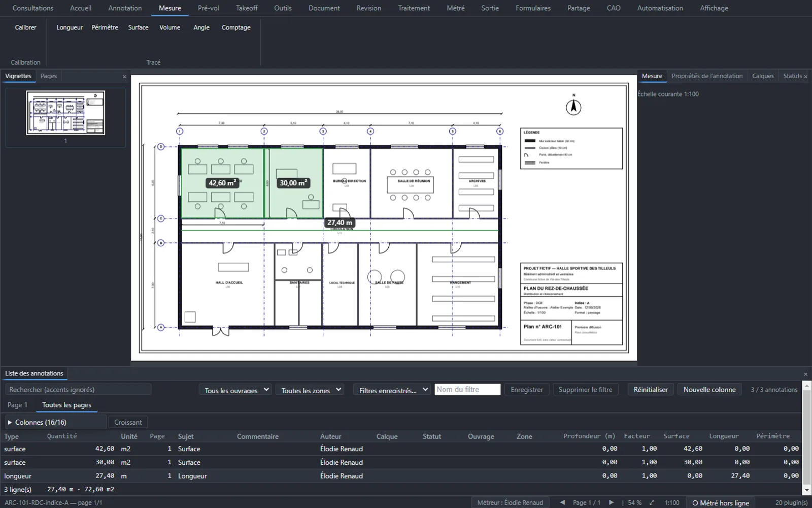Open the Propriétés de l'annotation tab

707,76
